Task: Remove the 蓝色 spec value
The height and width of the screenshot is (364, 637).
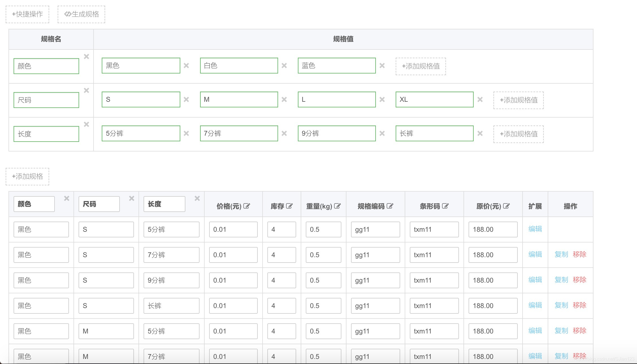Action: point(382,66)
